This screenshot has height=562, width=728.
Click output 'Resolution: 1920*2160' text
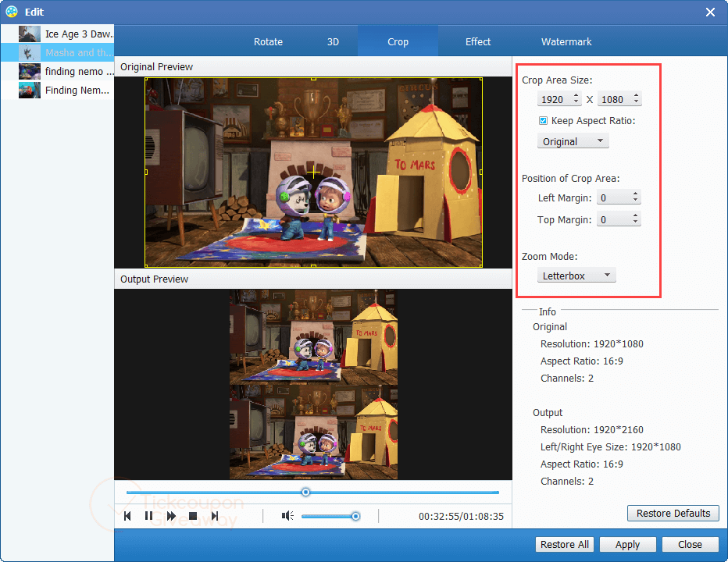point(591,430)
